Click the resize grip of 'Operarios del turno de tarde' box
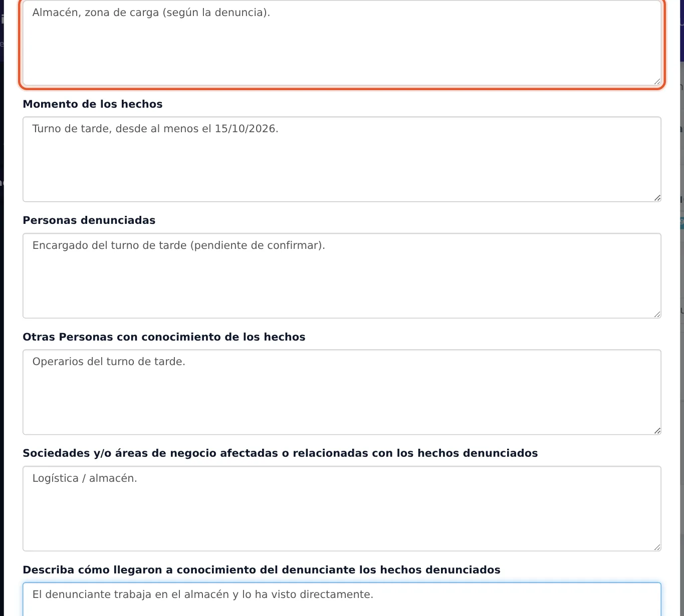 point(657,431)
